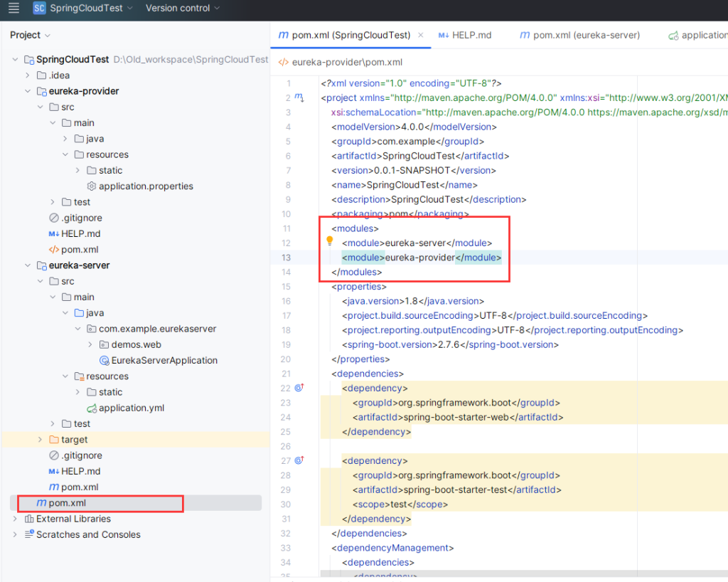Open application.properties in eureka-provider

click(x=146, y=186)
